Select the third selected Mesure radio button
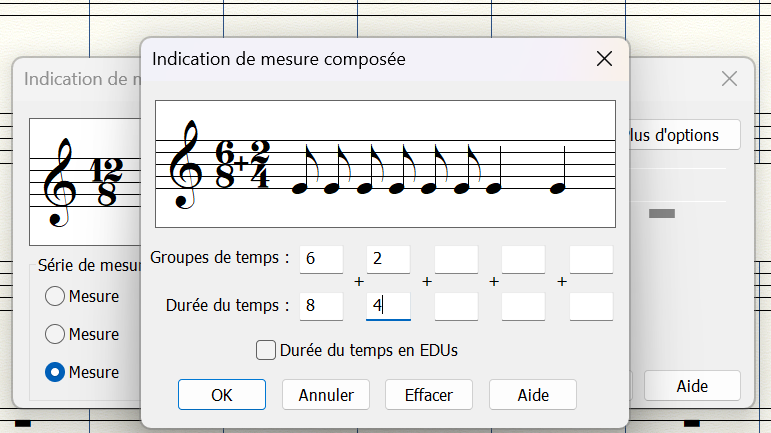The image size is (771, 433). (x=56, y=372)
